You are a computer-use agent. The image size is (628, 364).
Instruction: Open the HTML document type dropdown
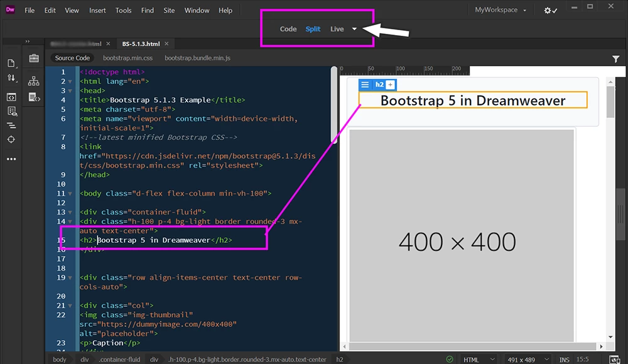478,360
